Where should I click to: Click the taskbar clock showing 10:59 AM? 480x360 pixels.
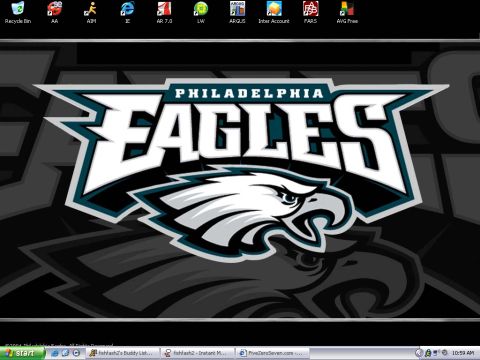pyautogui.click(x=463, y=353)
